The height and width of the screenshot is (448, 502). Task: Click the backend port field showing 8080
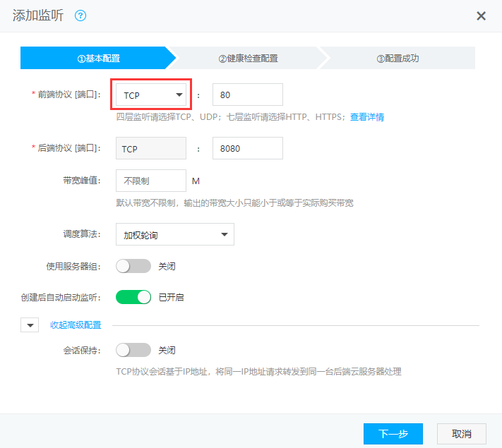(247, 149)
